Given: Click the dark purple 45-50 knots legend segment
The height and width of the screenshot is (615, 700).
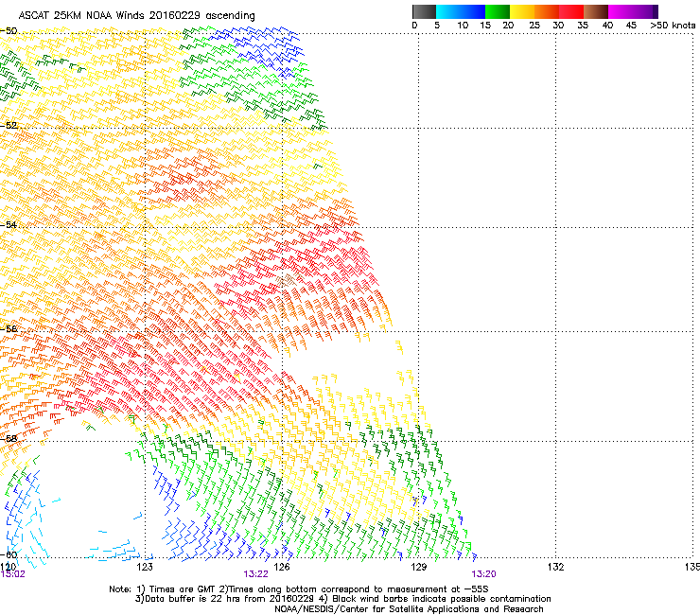Looking at the screenshot, I should click(x=645, y=11).
